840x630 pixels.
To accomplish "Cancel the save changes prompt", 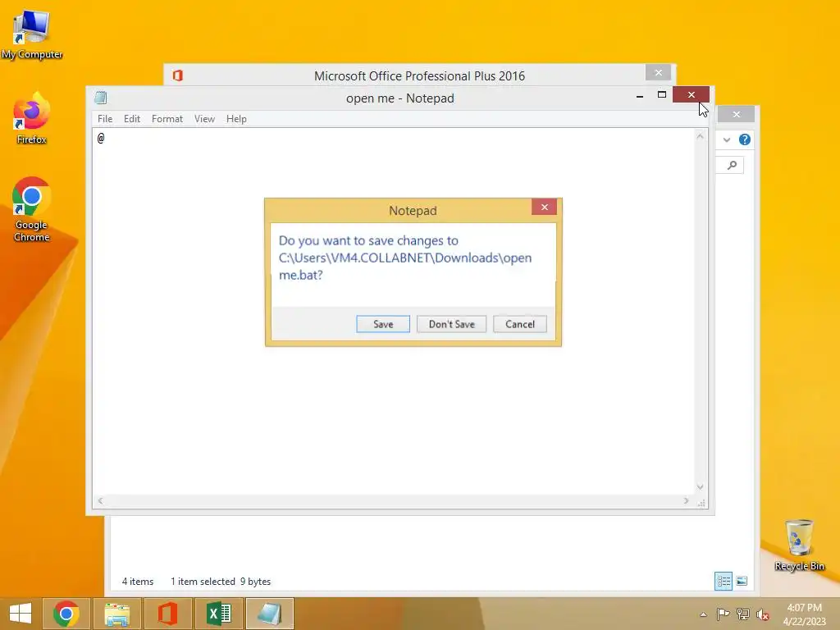I will 519,324.
